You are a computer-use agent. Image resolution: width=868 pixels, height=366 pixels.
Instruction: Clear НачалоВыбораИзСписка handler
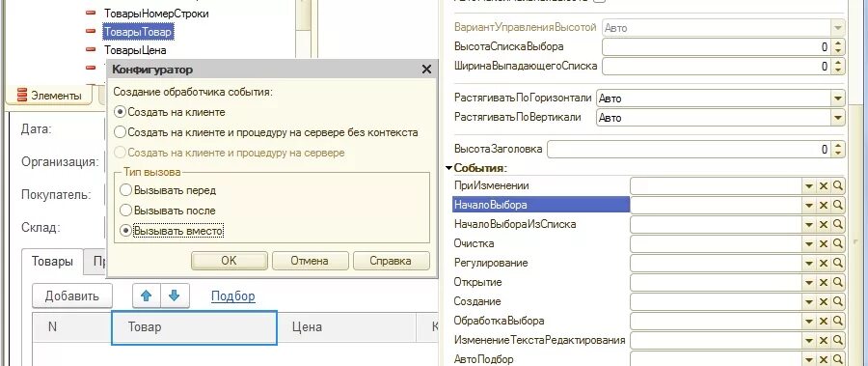click(824, 225)
